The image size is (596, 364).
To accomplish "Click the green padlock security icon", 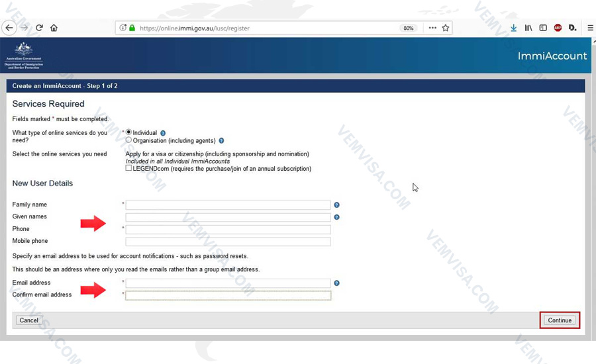I will point(132,28).
